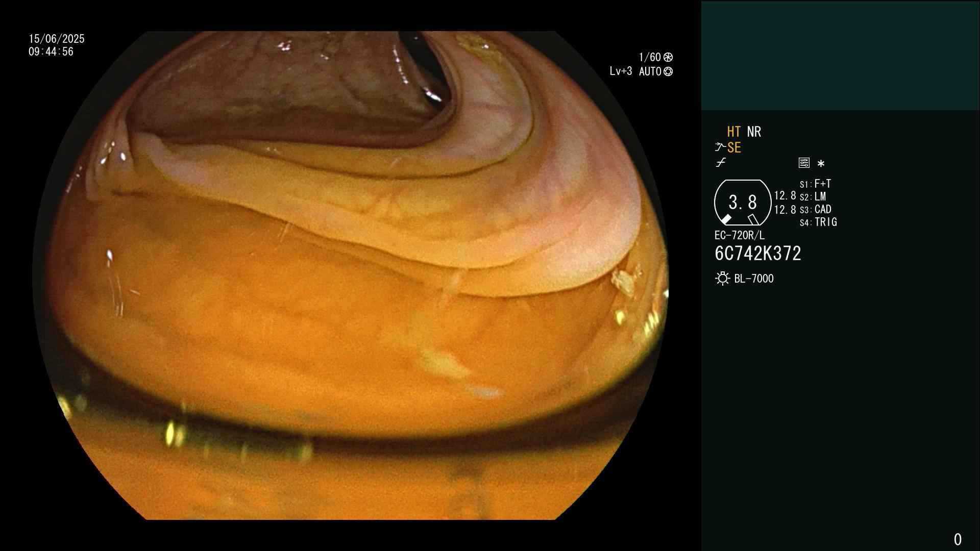The image size is (980, 551).
Task: Select the HT indicator label
Action: 734,132
